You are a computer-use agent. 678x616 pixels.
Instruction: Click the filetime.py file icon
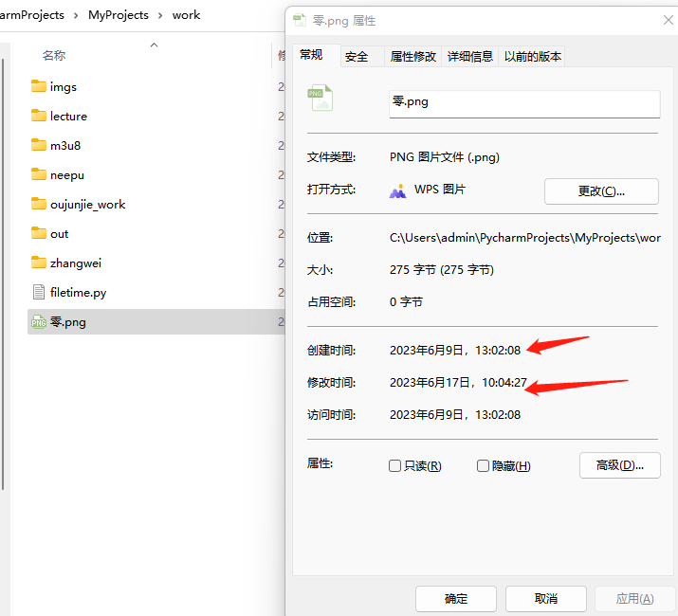click(x=39, y=293)
